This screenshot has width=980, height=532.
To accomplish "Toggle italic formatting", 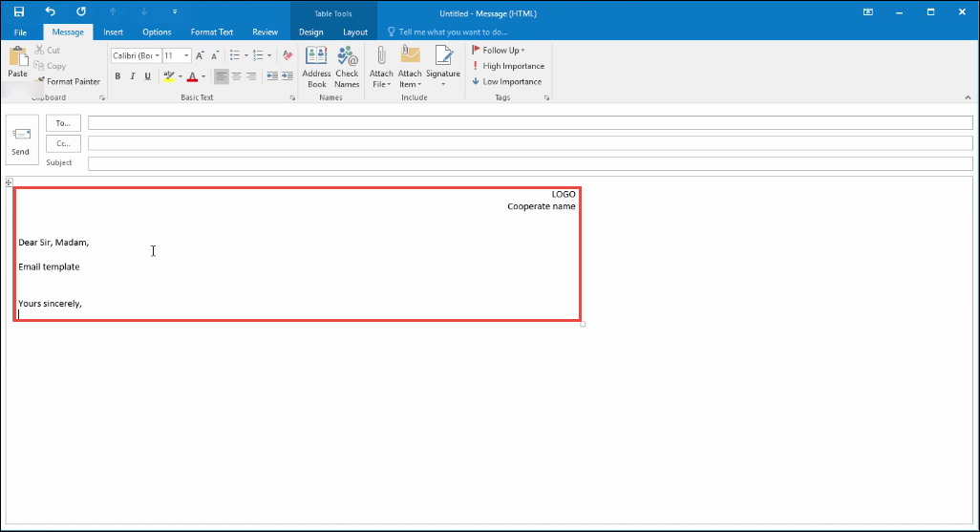I will coord(133,76).
